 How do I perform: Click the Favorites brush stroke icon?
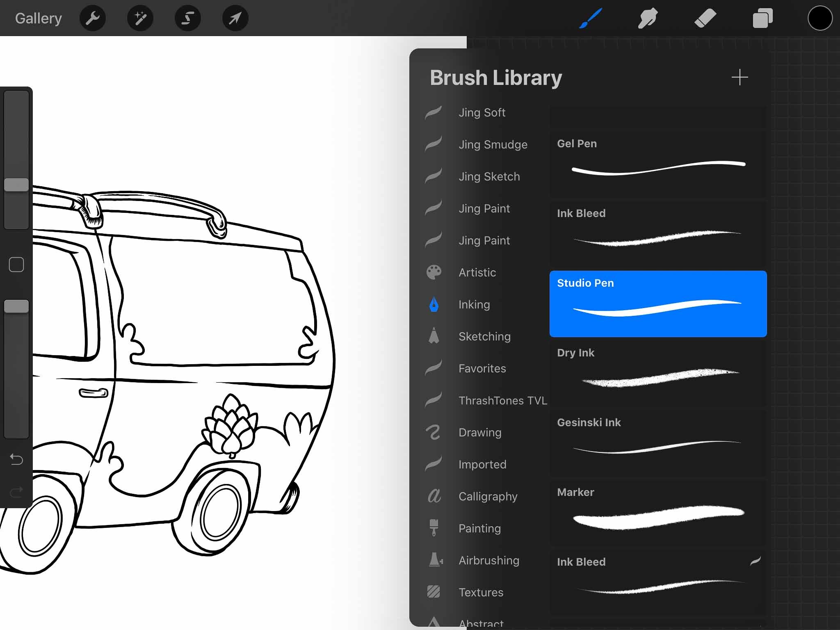[x=434, y=367]
